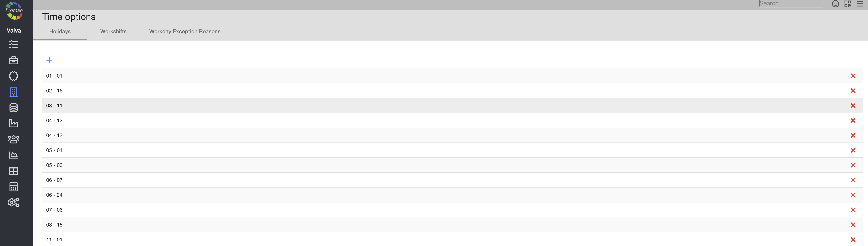Remove the 06 - 24 holiday
Viewport: 868px width, 246px height.
pos(853,195)
